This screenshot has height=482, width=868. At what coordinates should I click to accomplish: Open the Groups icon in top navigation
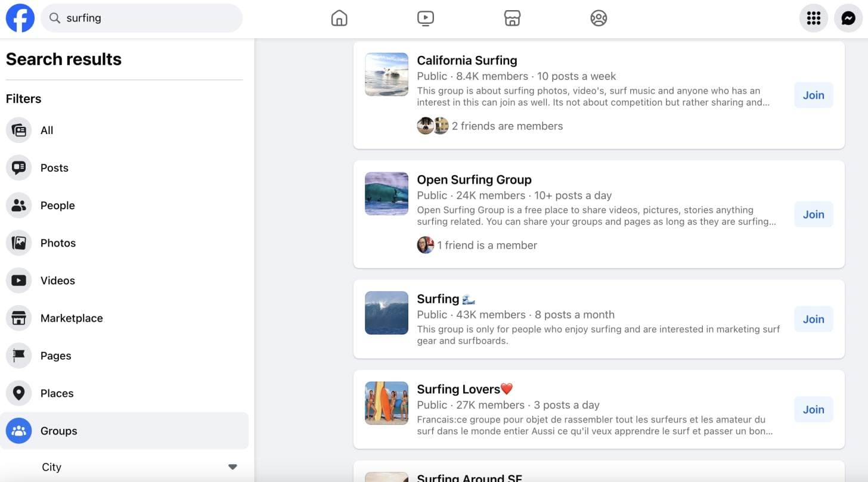[599, 18]
